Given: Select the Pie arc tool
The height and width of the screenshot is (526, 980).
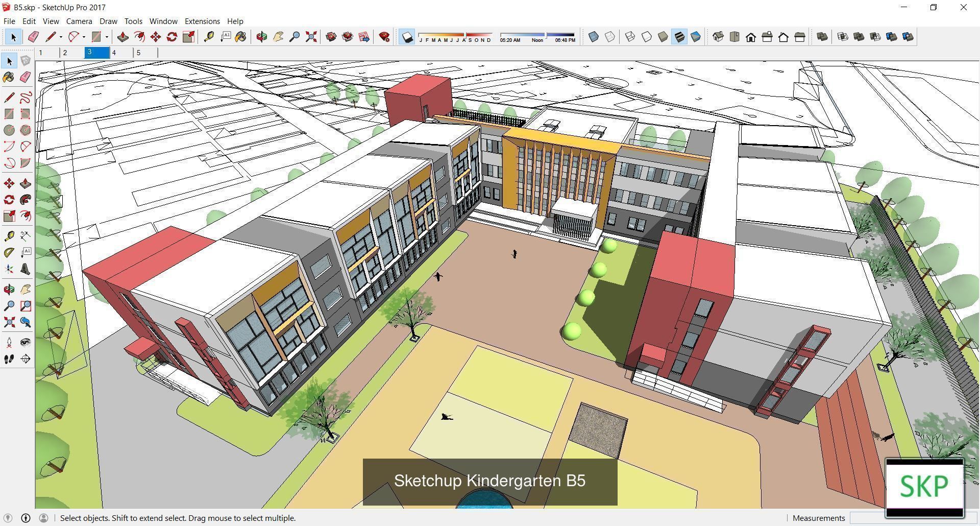Looking at the screenshot, I should click(x=25, y=163).
